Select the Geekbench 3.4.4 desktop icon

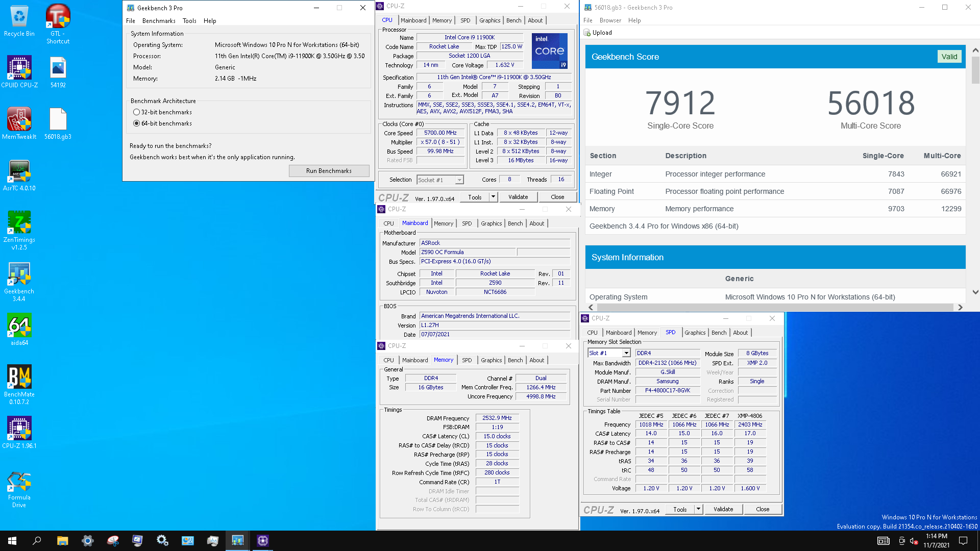pos(19,282)
